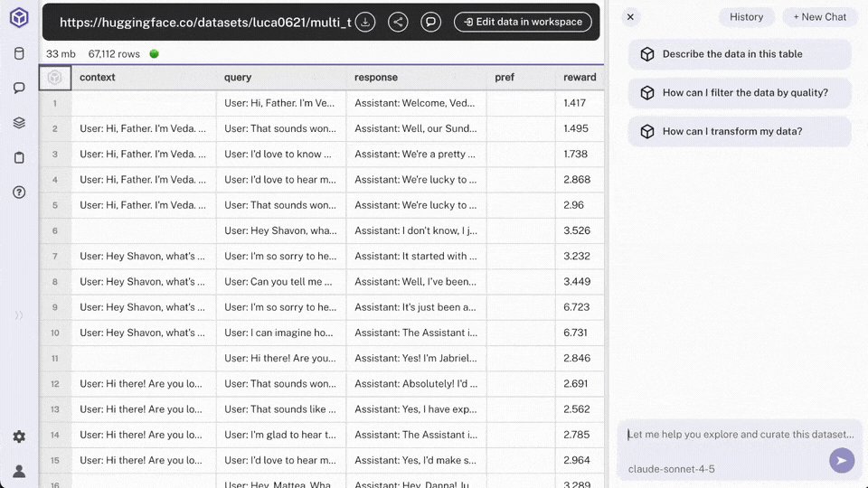The image size is (868, 488).
Task: Click the cube logo icon in sidebar
Action: pyautogui.click(x=19, y=18)
